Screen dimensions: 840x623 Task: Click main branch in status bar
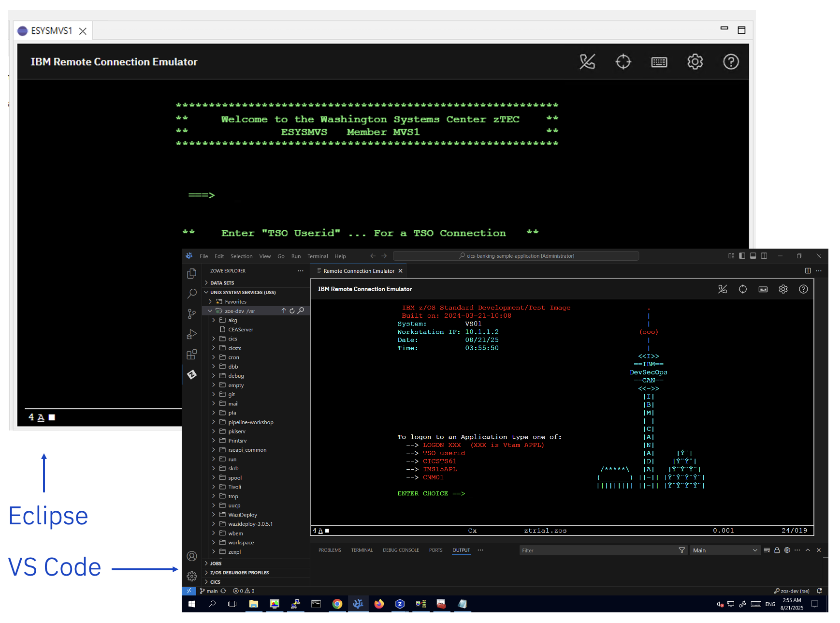click(209, 591)
